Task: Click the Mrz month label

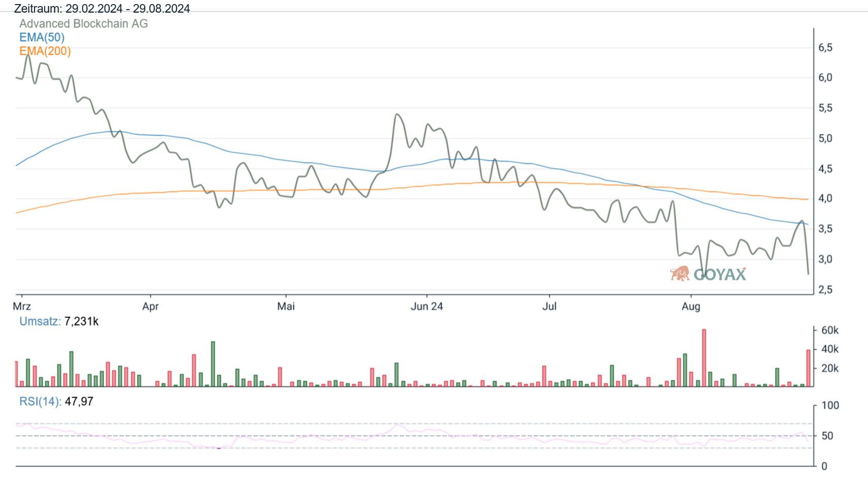Action: (x=22, y=306)
